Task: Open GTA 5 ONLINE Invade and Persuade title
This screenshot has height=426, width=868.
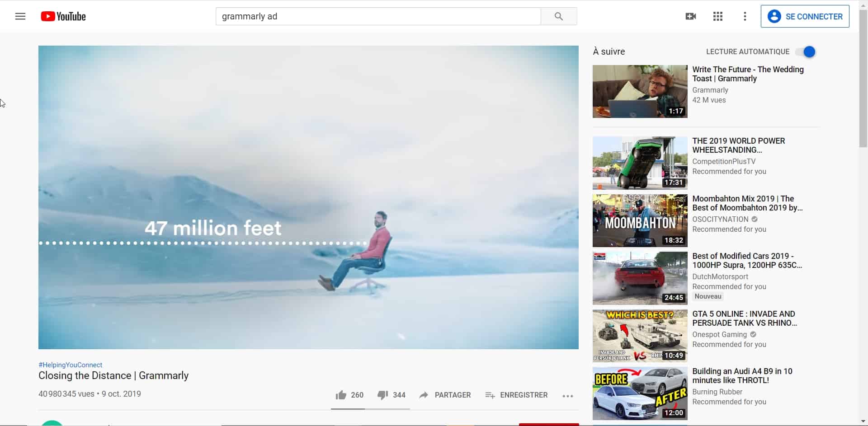Action: pyautogui.click(x=744, y=318)
